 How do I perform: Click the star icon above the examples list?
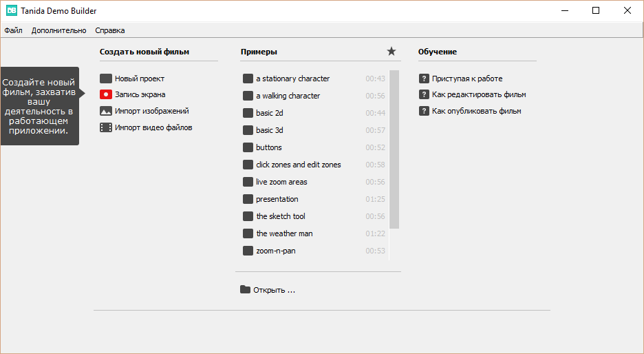click(391, 51)
